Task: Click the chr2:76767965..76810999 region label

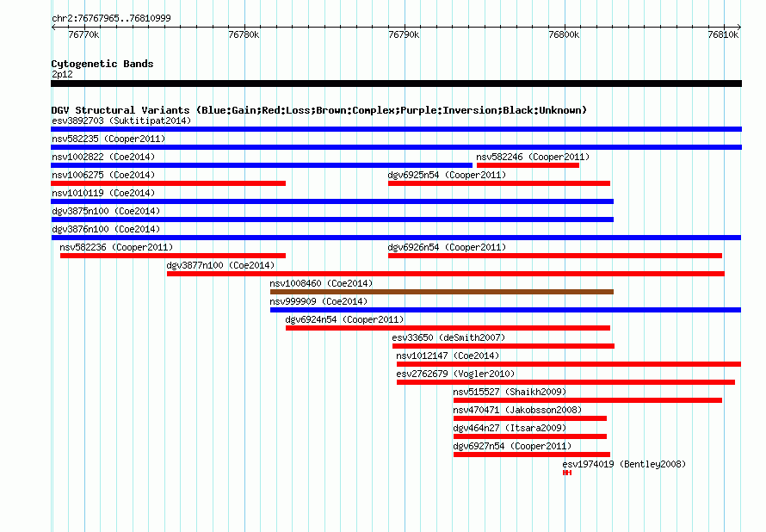Action: [x=111, y=18]
